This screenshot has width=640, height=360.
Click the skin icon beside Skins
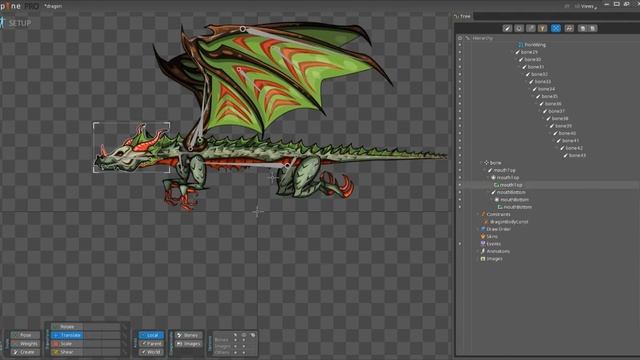[x=483, y=237]
